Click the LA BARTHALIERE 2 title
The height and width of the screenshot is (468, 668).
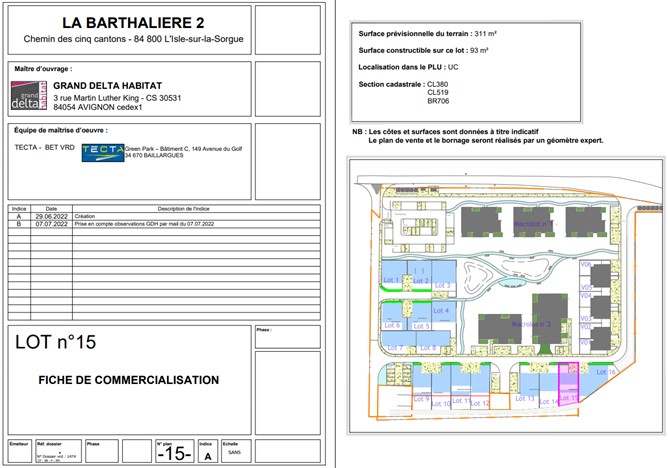pyautogui.click(x=133, y=21)
